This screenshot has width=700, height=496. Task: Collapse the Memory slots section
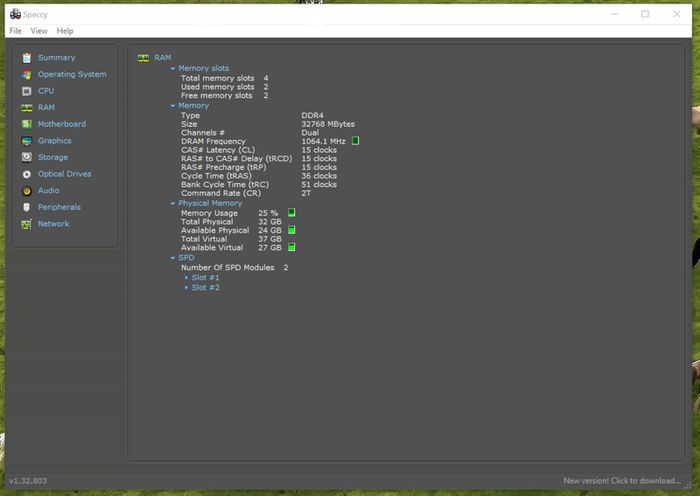click(173, 68)
